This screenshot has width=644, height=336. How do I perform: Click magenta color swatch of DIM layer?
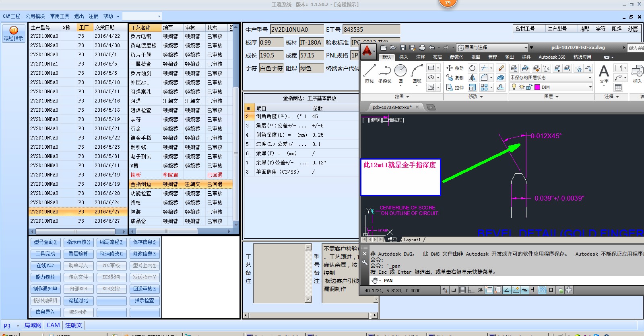(x=537, y=87)
